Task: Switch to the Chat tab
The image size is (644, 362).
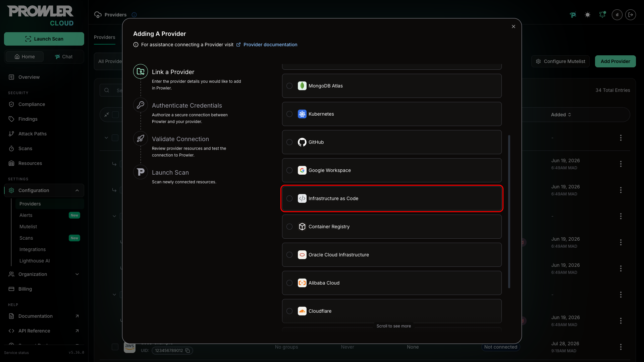Action: 63,57
